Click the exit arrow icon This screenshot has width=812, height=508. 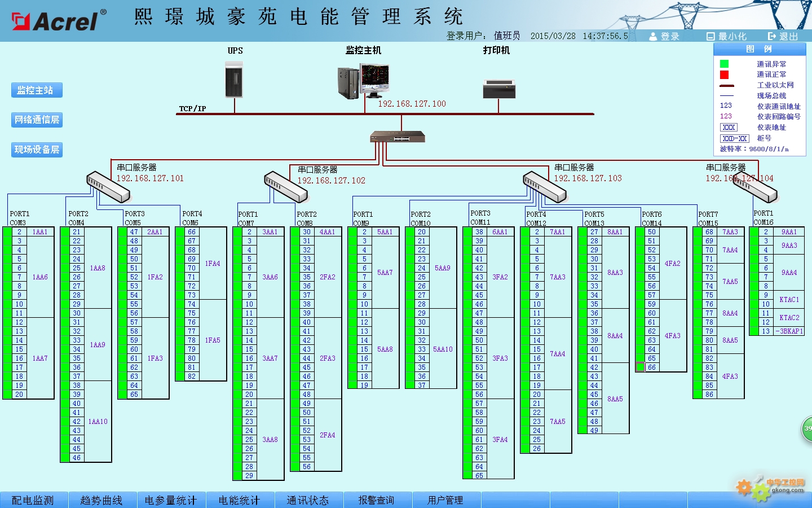pyautogui.click(x=772, y=36)
